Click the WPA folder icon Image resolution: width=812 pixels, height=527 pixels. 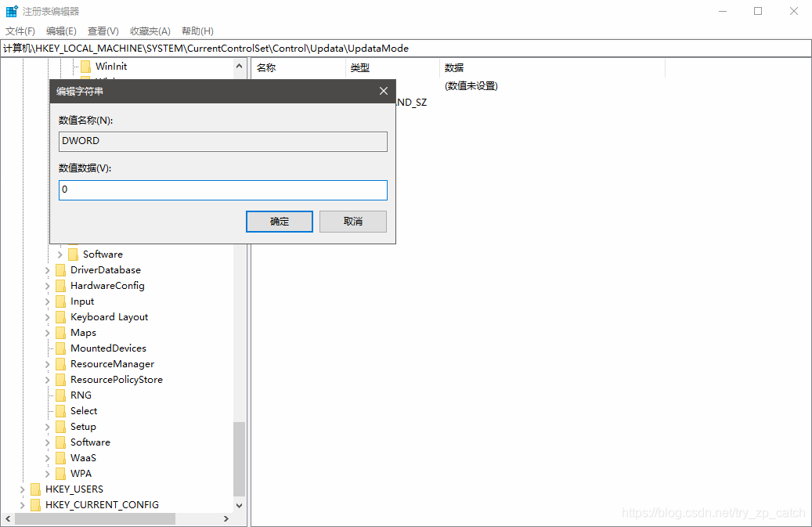click(60, 474)
